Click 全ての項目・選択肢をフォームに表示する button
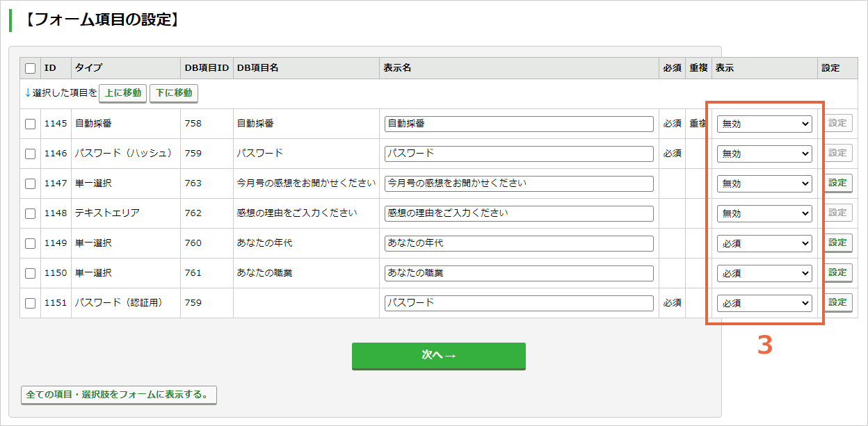Screen dimensions: 868x426 click(119, 395)
